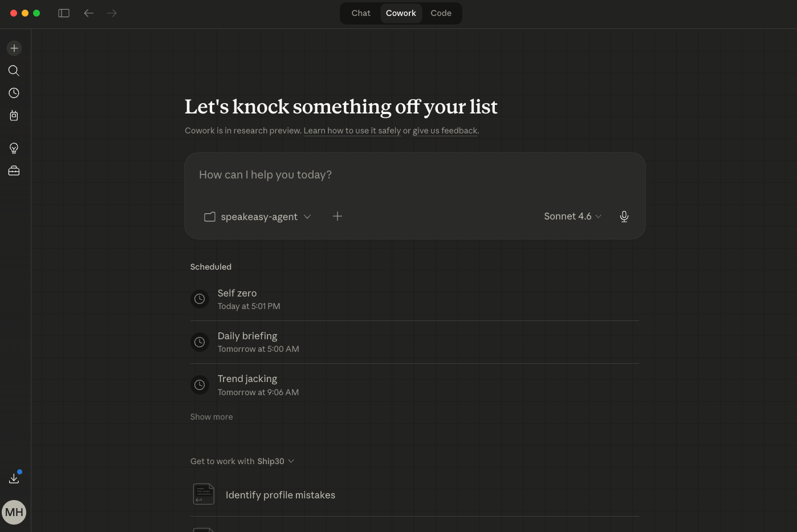This screenshot has width=797, height=532.
Task: Click the plus attachment icon in prompt box
Action: coord(337,217)
